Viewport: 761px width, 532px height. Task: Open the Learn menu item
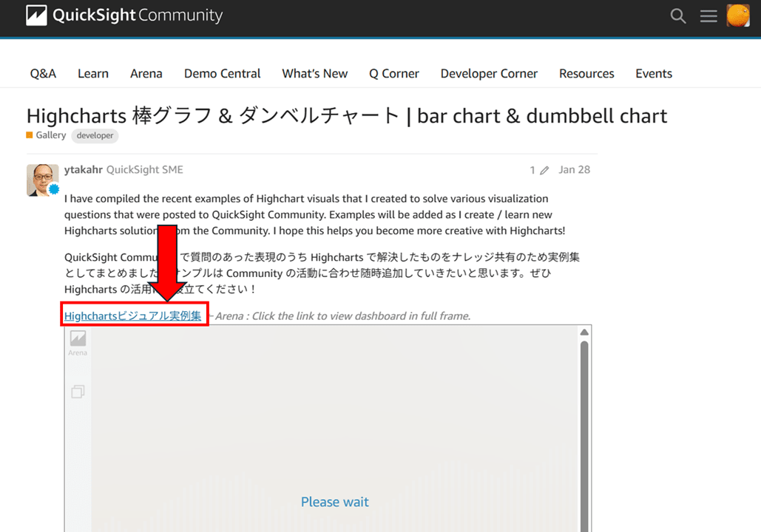coord(93,74)
